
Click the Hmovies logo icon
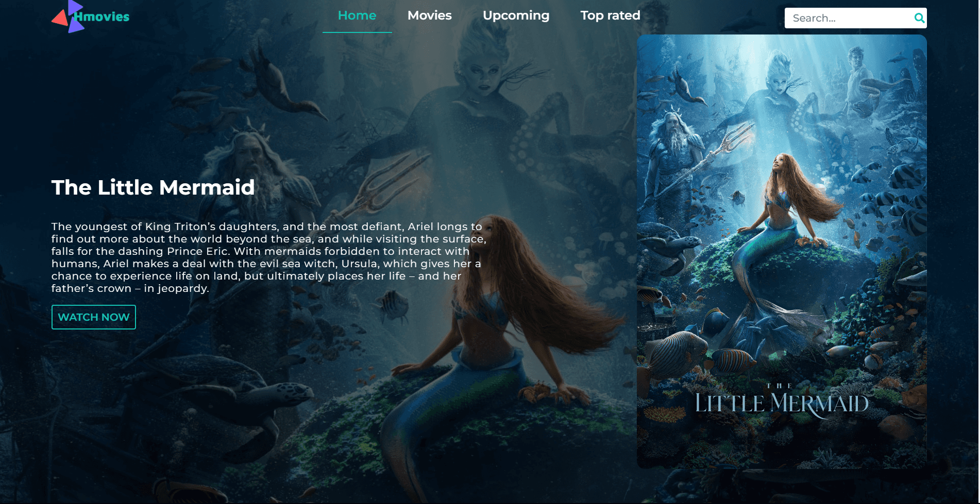[68, 16]
